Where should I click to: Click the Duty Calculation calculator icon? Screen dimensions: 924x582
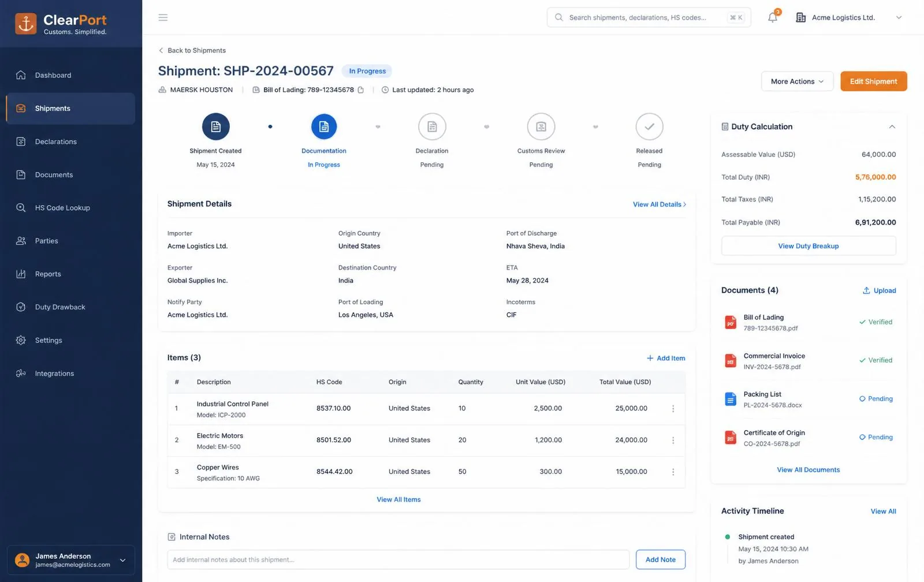point(725,126)
